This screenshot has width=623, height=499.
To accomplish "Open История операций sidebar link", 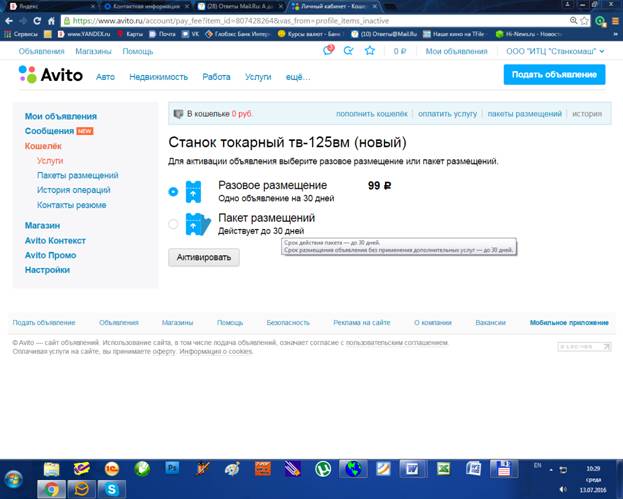I will pos(74,190).
